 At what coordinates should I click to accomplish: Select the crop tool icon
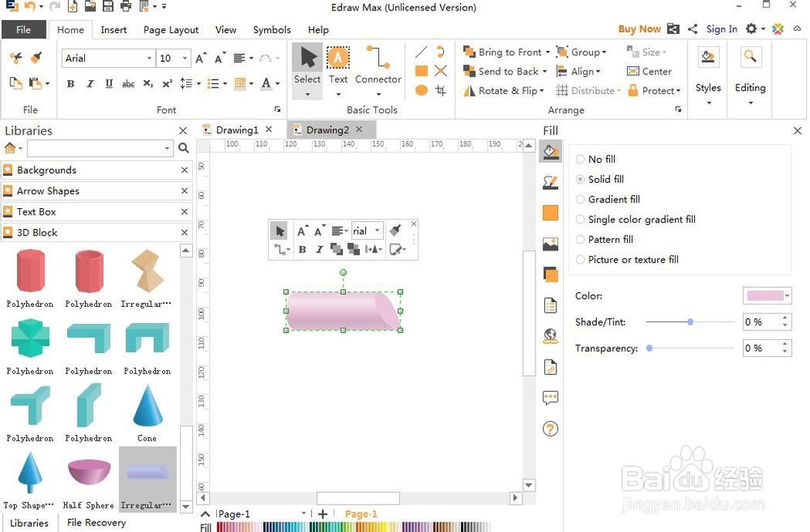point(441,91)
